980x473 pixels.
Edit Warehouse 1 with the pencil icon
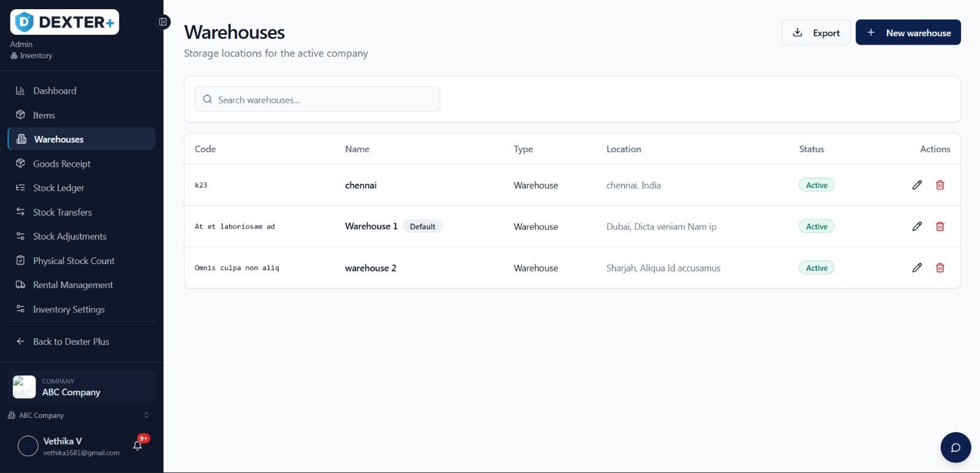tap(917, 227)
